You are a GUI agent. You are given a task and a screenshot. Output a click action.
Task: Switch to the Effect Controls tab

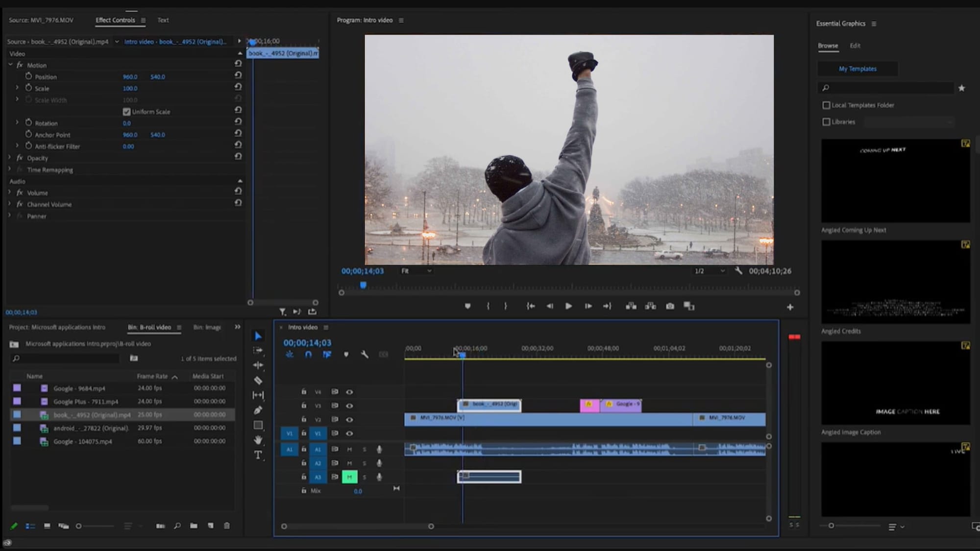tap(115, 20)
